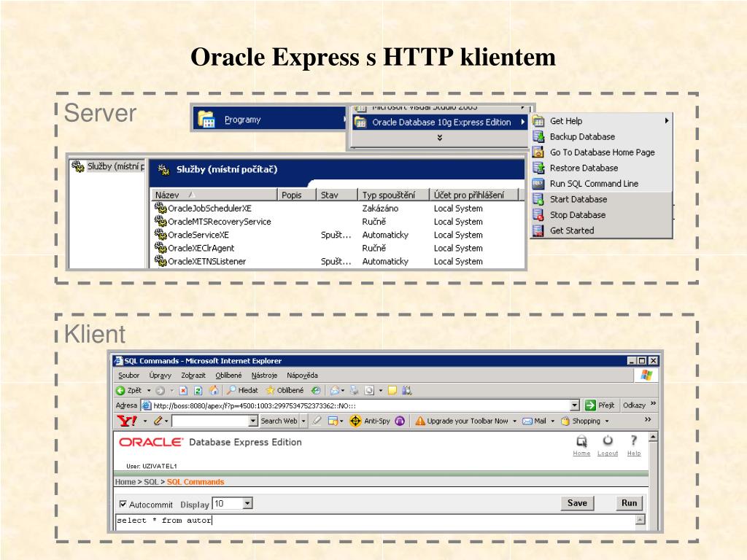This screenshot has width=747, height=560.
Task: Go to browser Home house icon
Action: pos(214,391)
